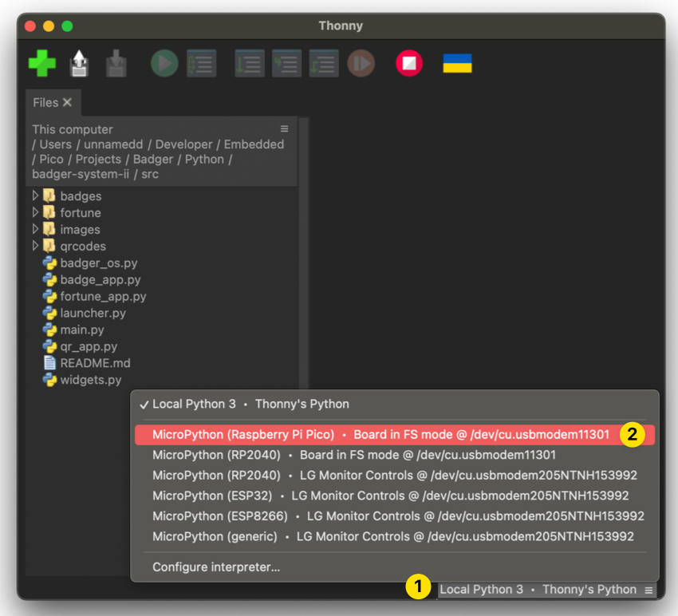
Task: Click the Step out toolbar icon
Action: (x=324, y=63)
